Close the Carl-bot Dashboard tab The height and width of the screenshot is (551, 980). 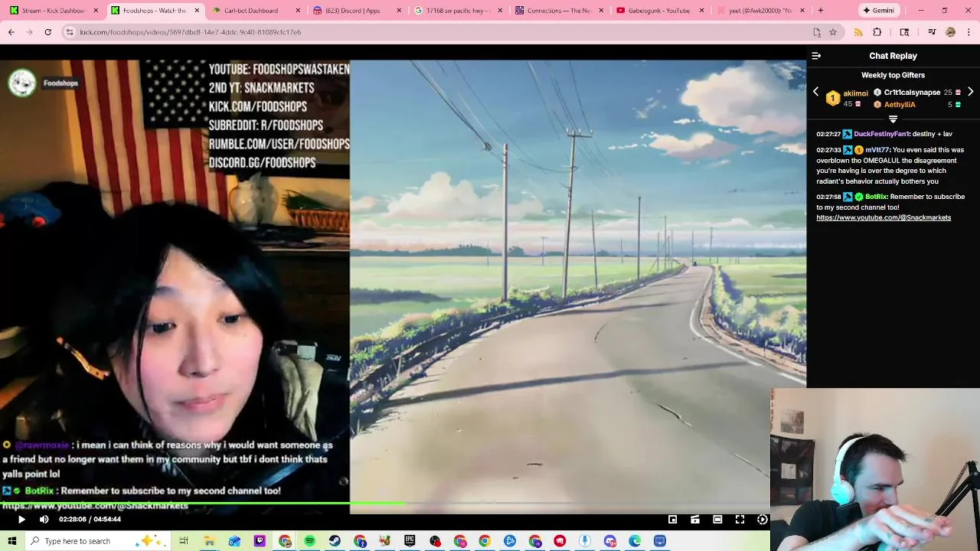(x=298, y=11)
